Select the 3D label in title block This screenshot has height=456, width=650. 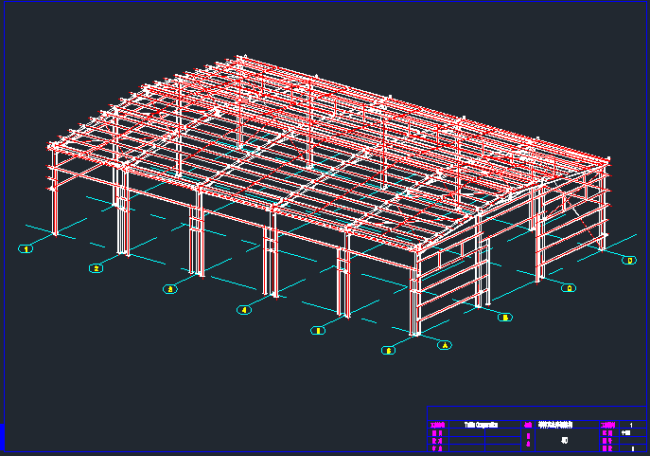click(565, 439)
